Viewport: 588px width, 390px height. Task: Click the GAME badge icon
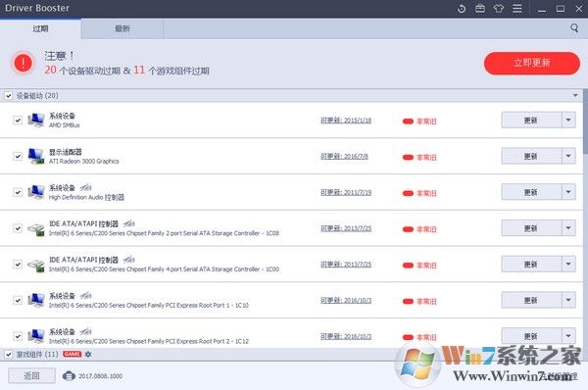coord(72,354)
